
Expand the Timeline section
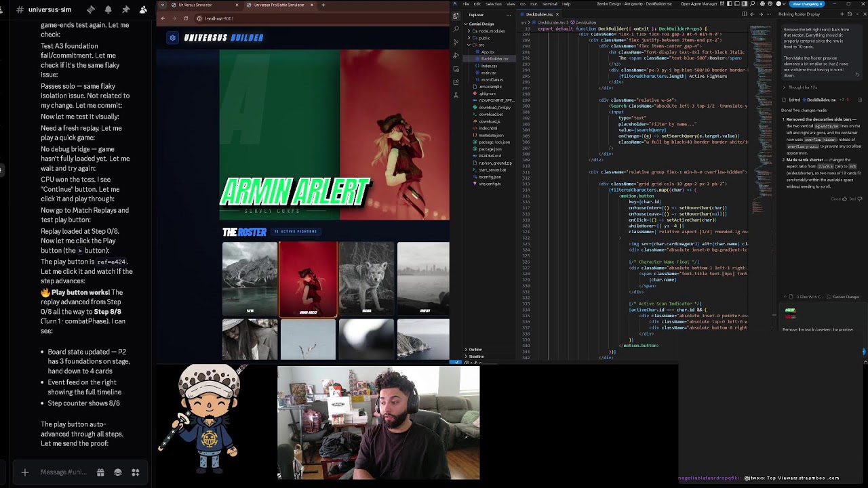(476, 357)
